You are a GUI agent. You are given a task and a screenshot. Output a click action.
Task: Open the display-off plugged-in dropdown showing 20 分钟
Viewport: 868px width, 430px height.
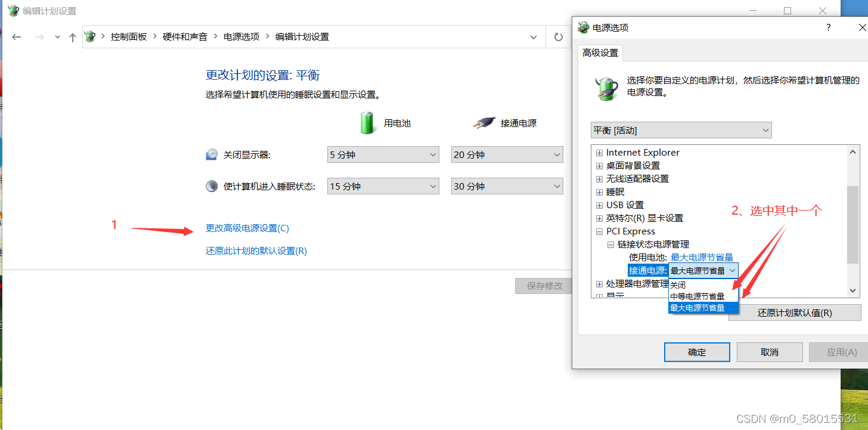[507, 154]
